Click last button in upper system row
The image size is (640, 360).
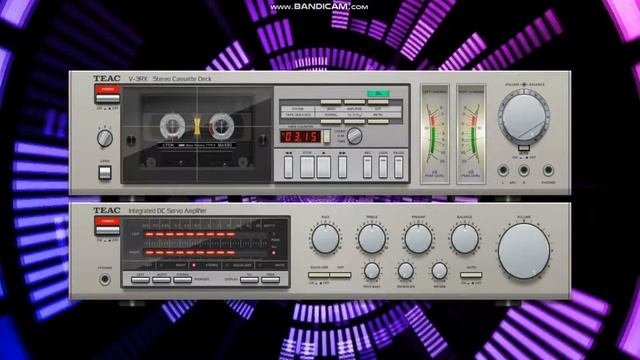[378, 102]
